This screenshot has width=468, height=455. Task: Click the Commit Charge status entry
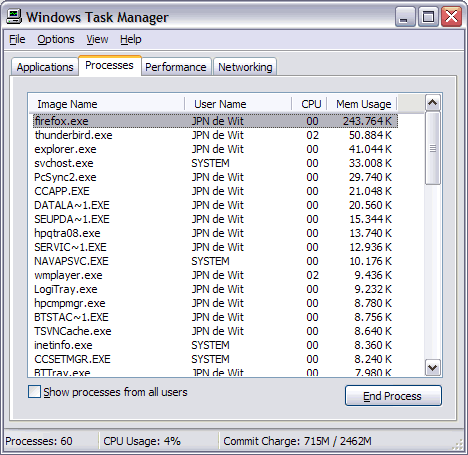point(297,441)
